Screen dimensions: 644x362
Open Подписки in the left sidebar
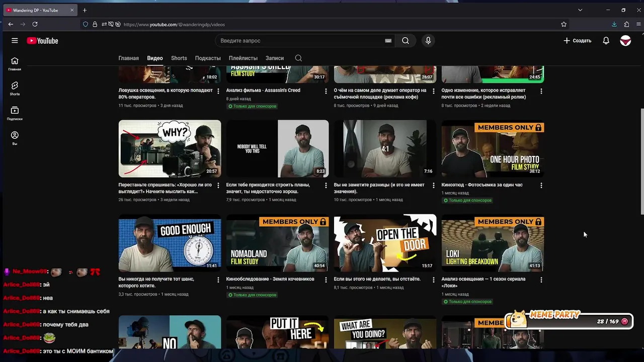(15, 113)
